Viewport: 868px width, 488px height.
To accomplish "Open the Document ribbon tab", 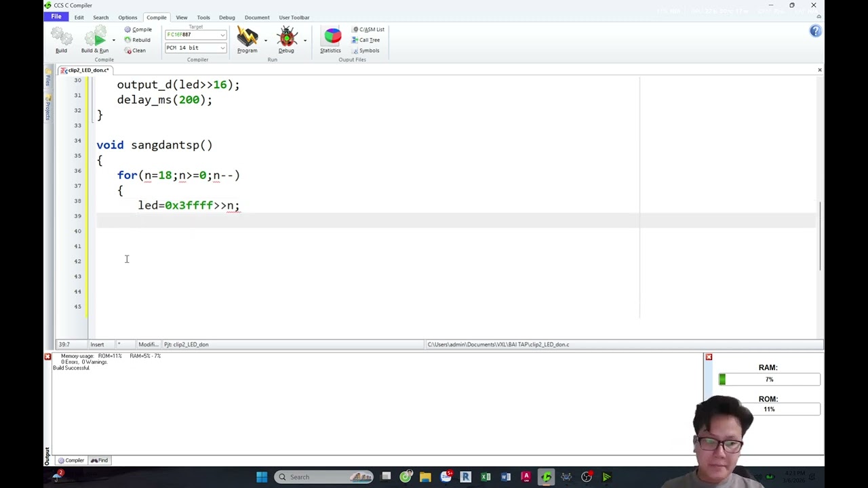I will click(x=257, y=18).
